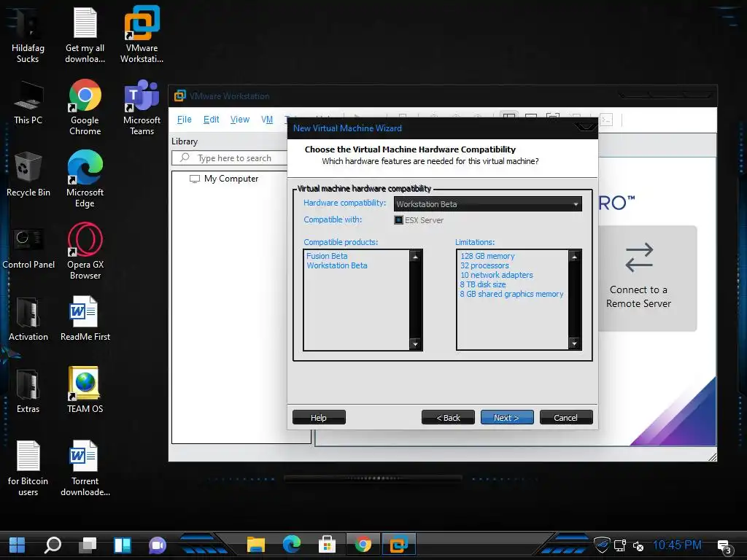The height and width of the screenshot is (560, 747).
Task: Open taskbar Search
Action: [53, 545]
